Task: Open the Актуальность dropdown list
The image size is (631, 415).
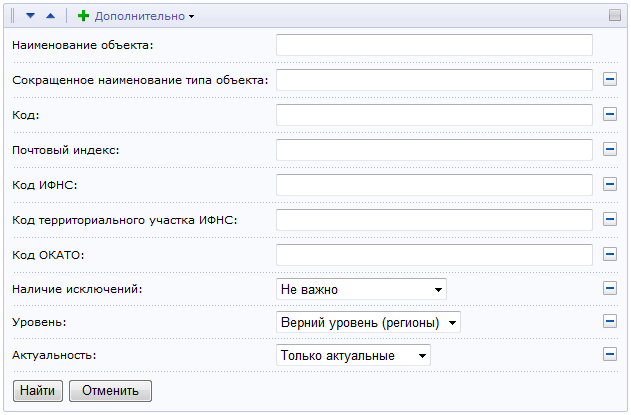Action: (x=353, y=355)
